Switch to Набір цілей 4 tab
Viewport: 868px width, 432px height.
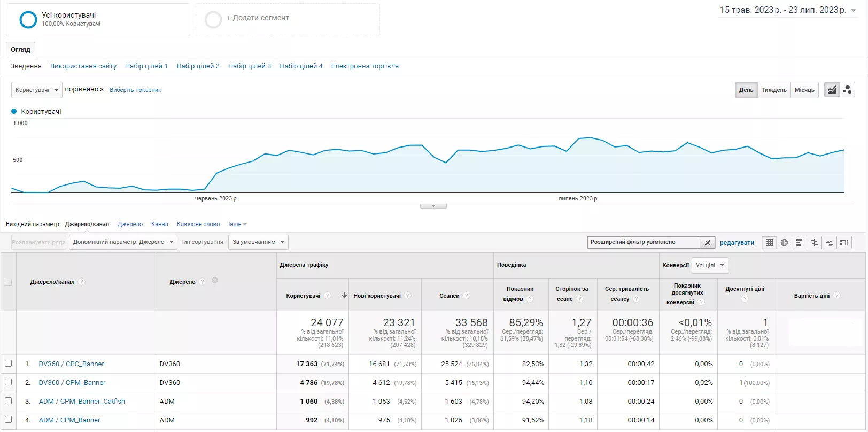tap(301, 66)
